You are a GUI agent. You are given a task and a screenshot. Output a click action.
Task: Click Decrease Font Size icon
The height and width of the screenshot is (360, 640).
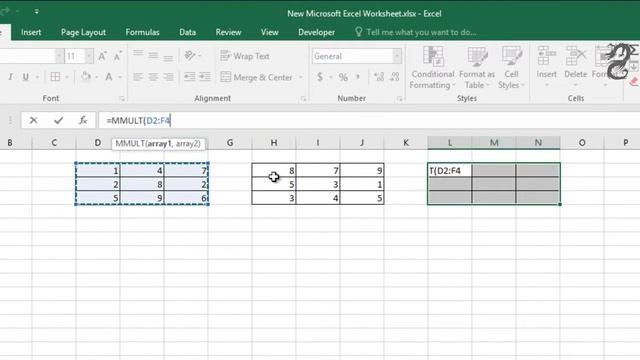click(118, 56)
